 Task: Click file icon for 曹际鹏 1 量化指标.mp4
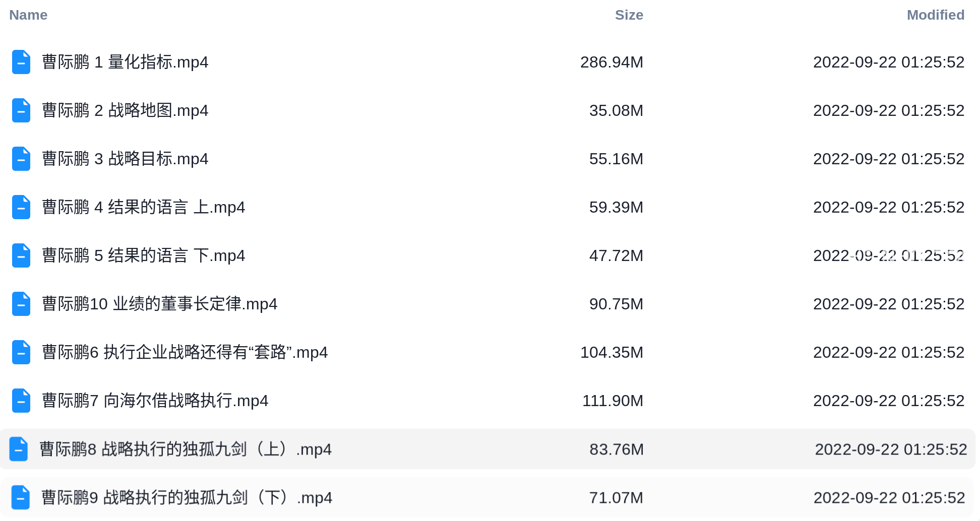(x=21, y=62)
